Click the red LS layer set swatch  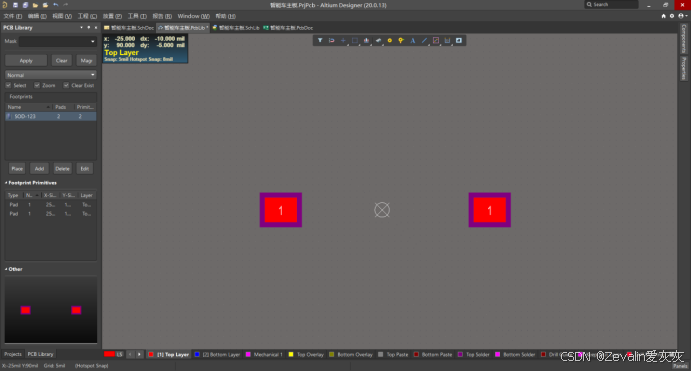tap(109, 354)
